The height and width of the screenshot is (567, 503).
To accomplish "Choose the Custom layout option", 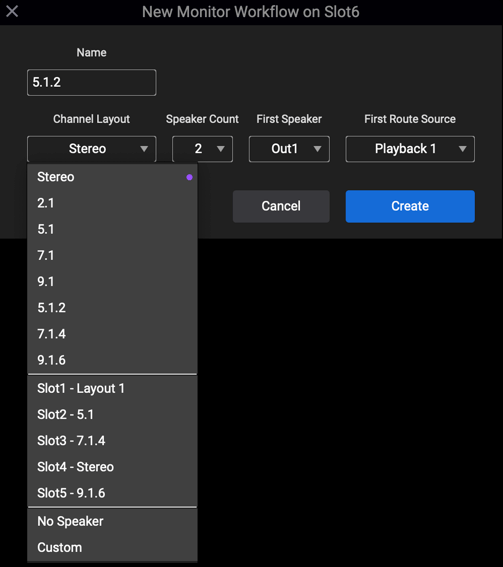I will 112,547.
